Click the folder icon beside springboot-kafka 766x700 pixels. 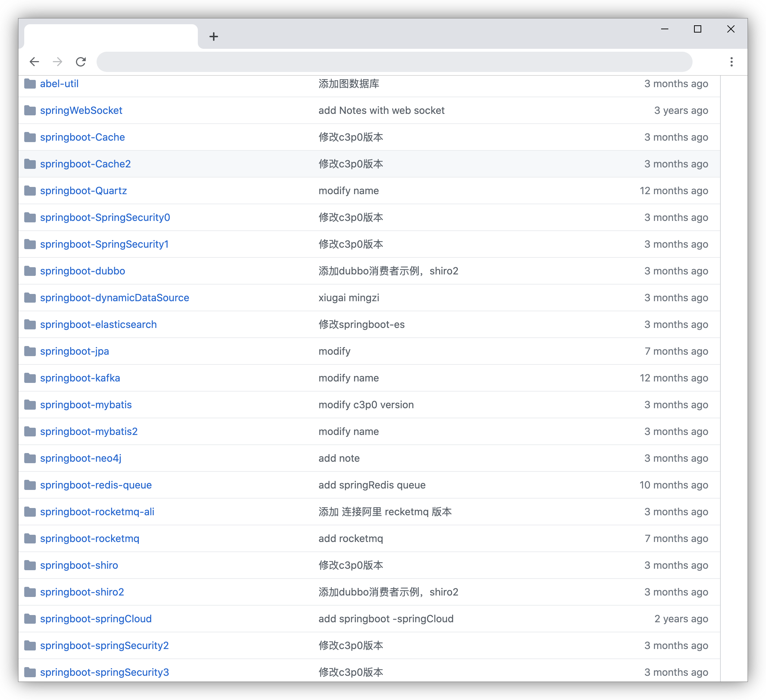(30, 378)
